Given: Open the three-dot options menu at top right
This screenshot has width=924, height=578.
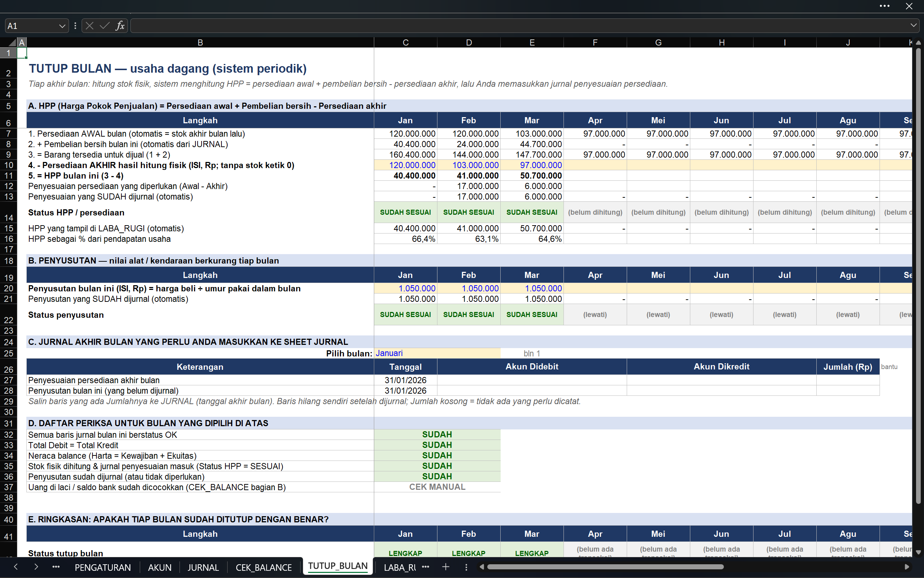Looking at the screenshot, I should coord(884,6).
